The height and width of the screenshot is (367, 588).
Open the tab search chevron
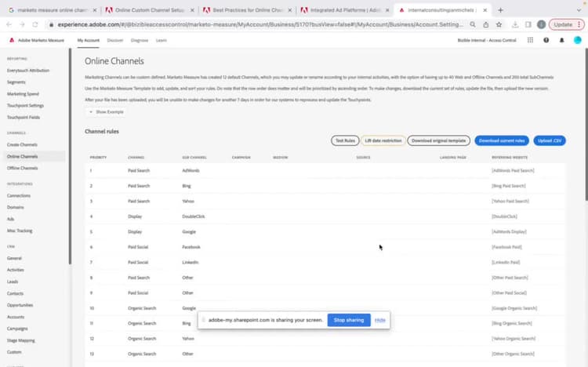(579, 10)
